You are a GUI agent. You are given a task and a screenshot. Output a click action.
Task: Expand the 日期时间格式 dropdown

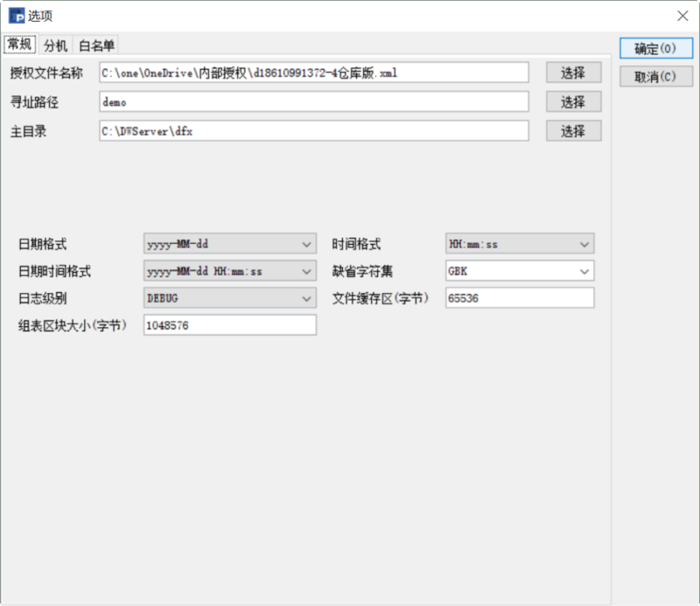click(230, 271)
